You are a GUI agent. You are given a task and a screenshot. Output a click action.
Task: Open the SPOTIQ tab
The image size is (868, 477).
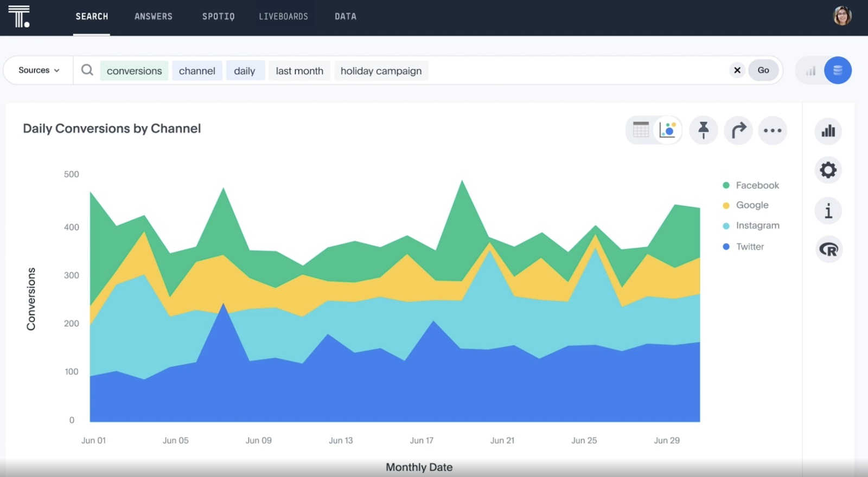click(x=219, y=16)
